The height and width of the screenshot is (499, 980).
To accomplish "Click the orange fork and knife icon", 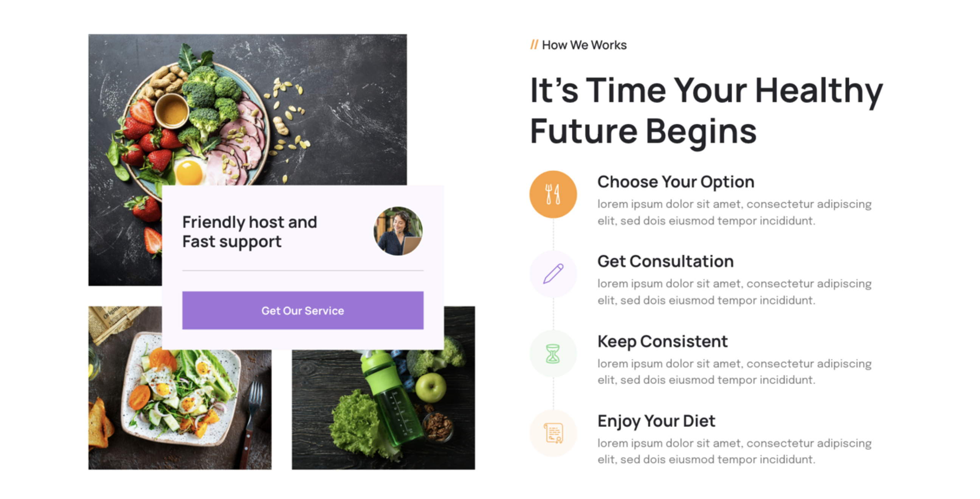I will click(553, 194).
